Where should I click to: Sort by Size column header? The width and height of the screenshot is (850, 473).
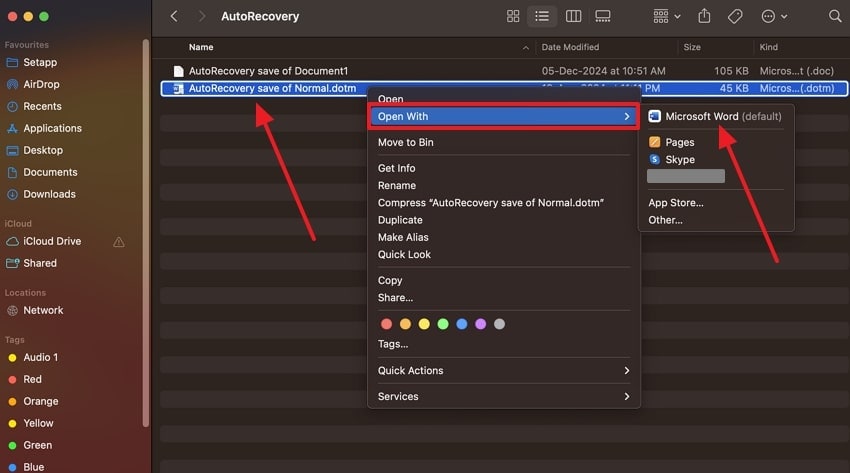click(x=692, y=47)
